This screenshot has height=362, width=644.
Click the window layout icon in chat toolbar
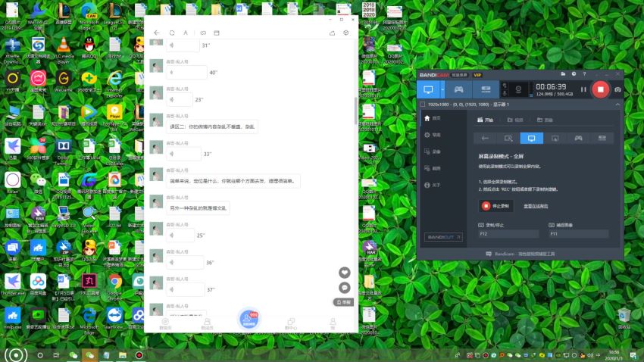click(217, 33)
